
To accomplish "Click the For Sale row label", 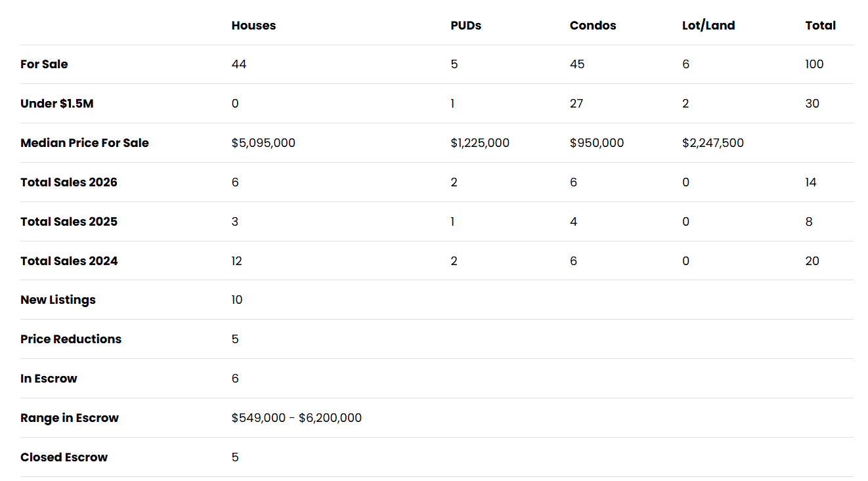I will pos(44,64).
